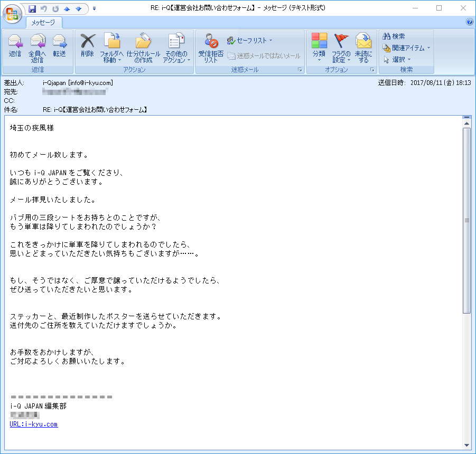The height and width of the screenshot is (454, 476).
Task: Redo with the quick access toolbar icon
Action: [55, 9]
